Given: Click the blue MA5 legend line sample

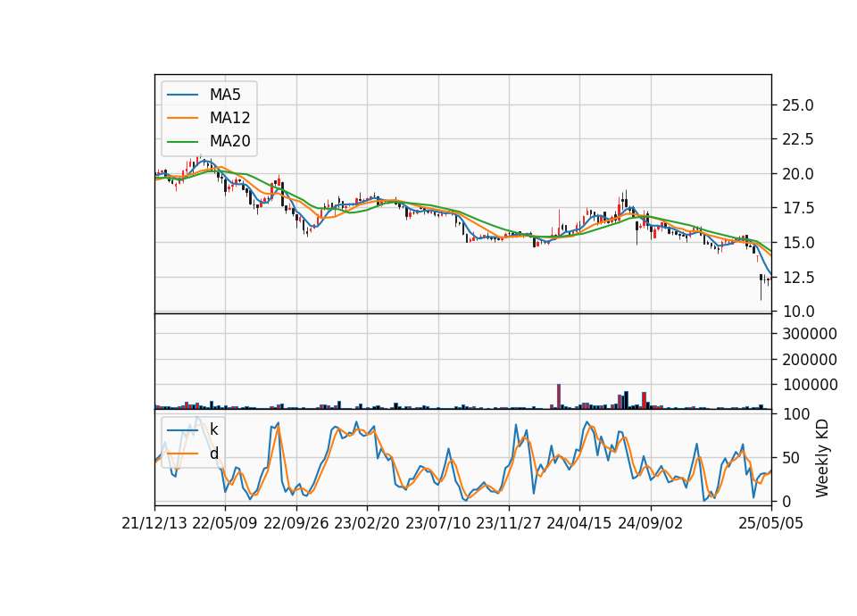Looking at the screenshot, I should (x=182, y=95).
